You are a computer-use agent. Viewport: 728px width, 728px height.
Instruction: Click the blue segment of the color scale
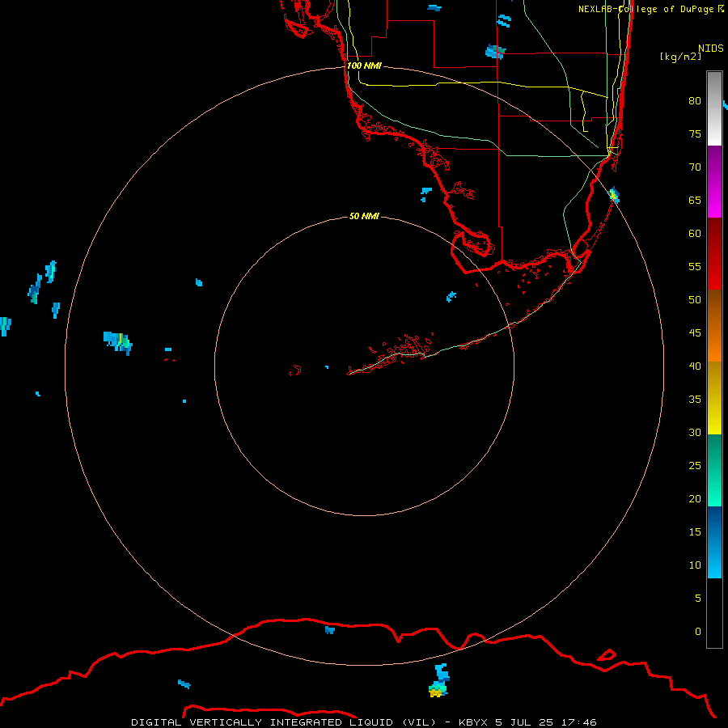point(714,542)
